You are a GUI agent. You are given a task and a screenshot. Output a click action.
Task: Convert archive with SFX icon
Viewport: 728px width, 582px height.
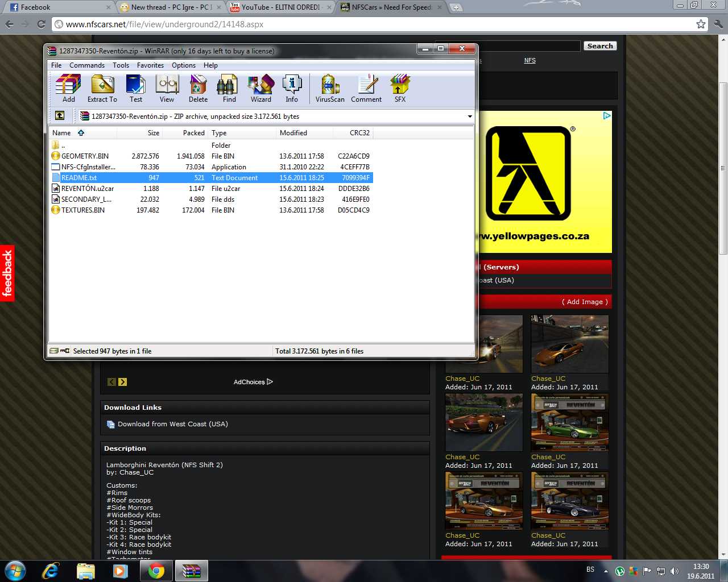(x=400, y=88)
